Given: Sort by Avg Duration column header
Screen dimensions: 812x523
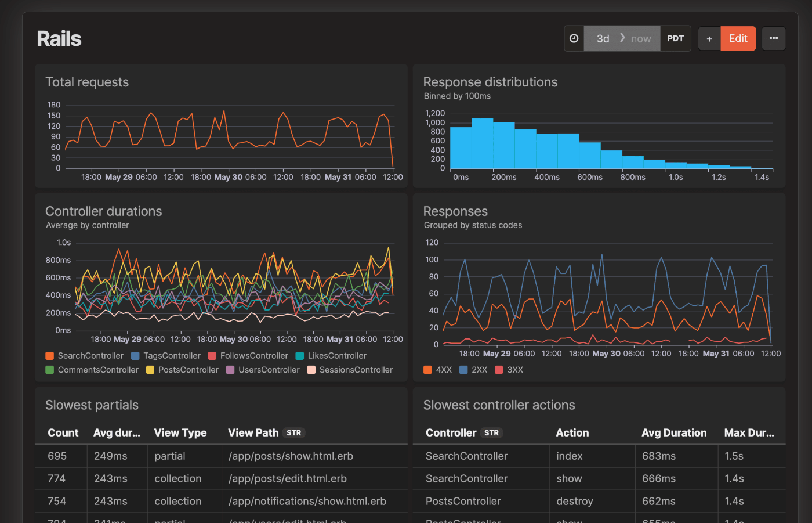Looking at the screenshot, I should [x=674, y=433].
